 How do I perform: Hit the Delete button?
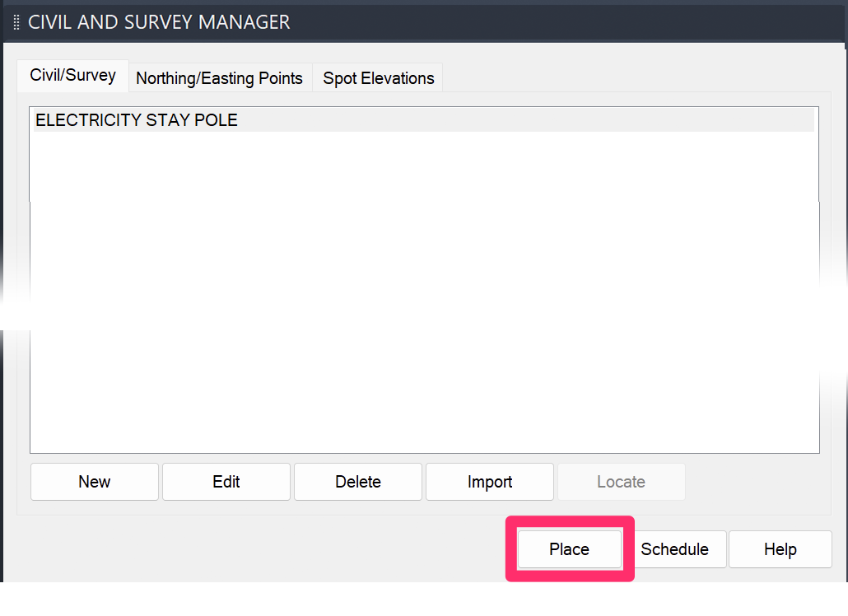click(x=358, y=482)
